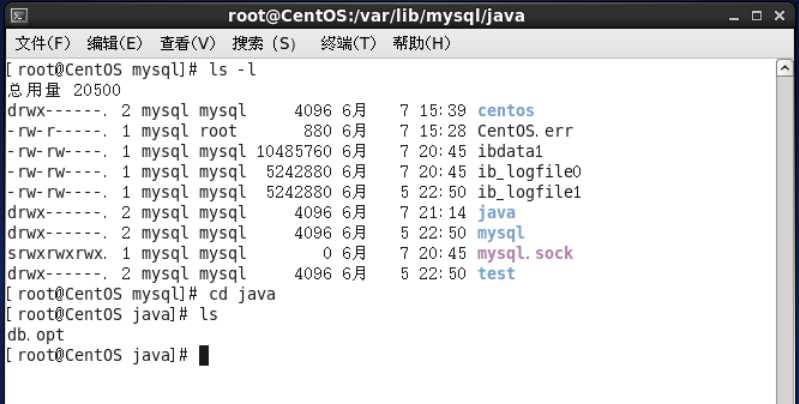Click size 880 in the CentOS.err row
Viewport: 799px width, 404px height.
coord(317,131)
